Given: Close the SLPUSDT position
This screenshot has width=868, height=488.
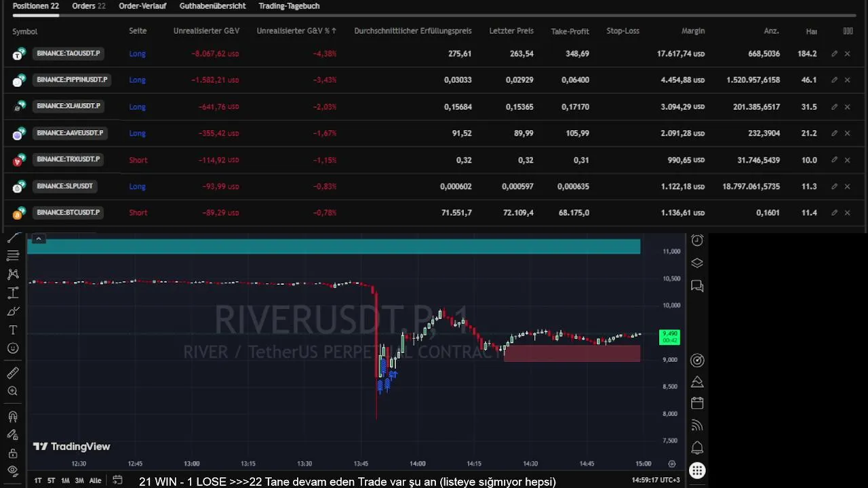Looking at the screenshot, I should (x=847, y=186).
